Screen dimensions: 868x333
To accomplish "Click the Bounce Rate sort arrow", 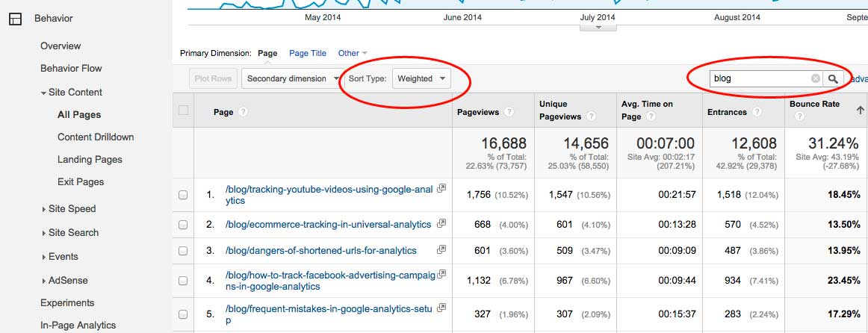I will [x=860, y=110].
